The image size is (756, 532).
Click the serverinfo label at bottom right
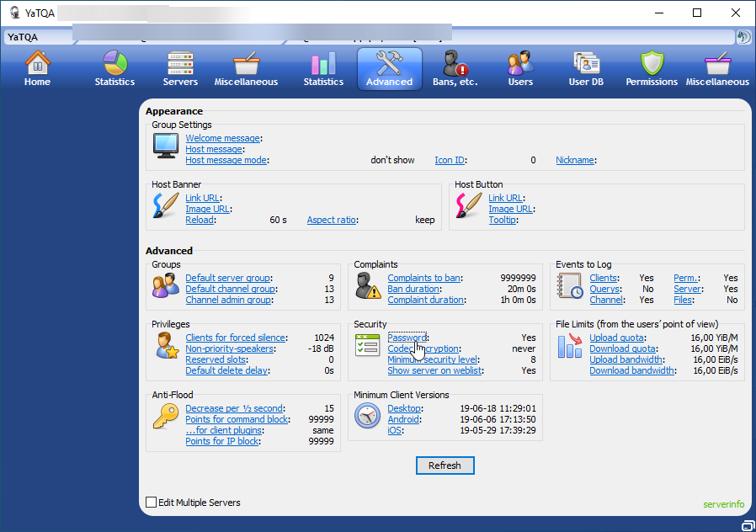(723, 505)
